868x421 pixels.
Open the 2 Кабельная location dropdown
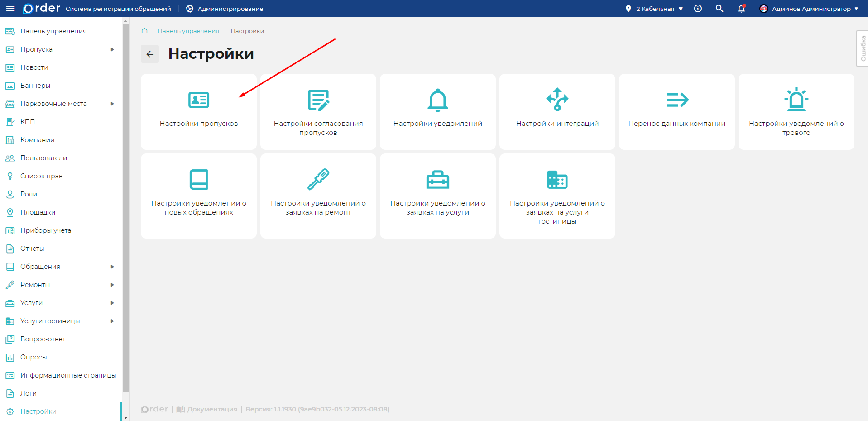click(x=655, y=9)
